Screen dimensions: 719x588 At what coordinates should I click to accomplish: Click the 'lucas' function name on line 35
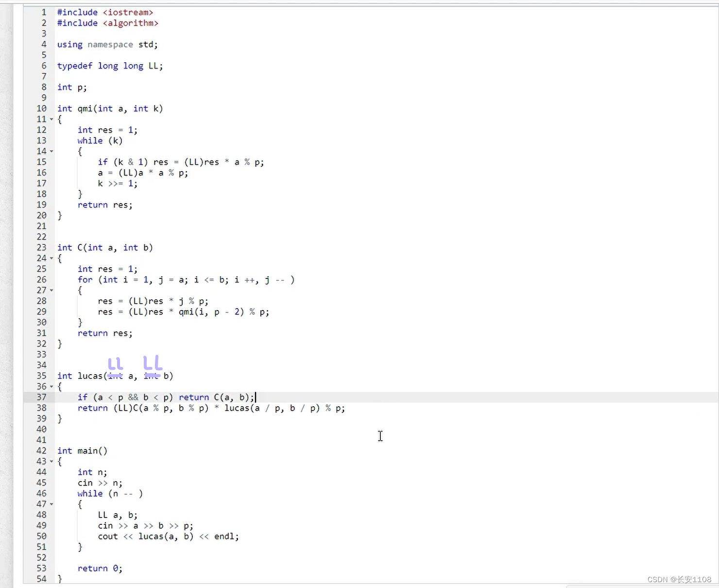pos(90,376)
